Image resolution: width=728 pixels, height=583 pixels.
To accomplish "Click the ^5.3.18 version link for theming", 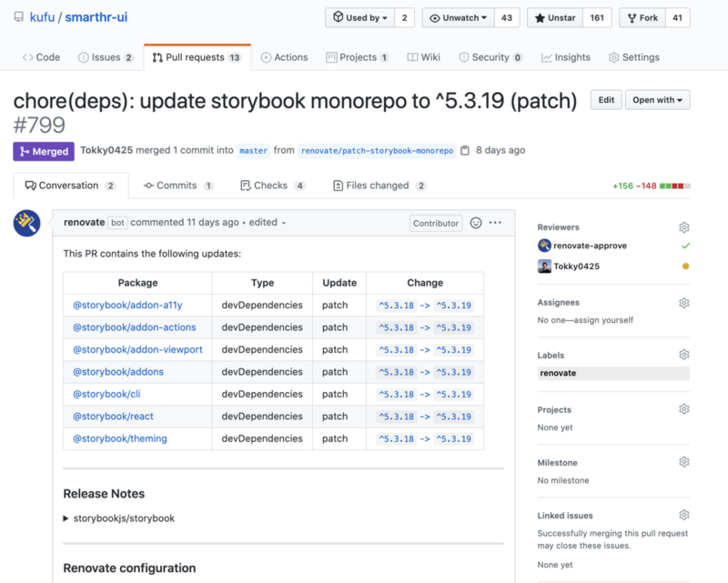I will click(397, 439).
